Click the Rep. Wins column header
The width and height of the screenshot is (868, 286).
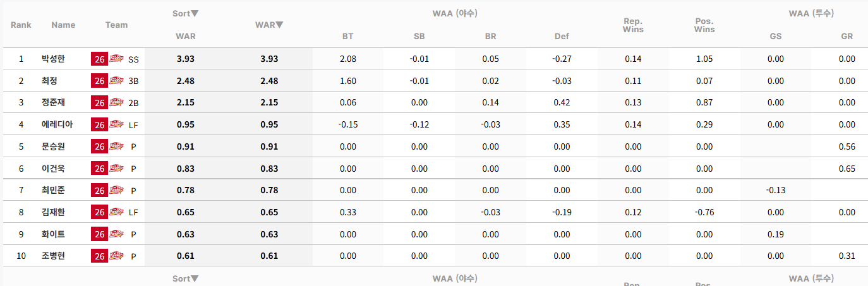coord(633,25)
